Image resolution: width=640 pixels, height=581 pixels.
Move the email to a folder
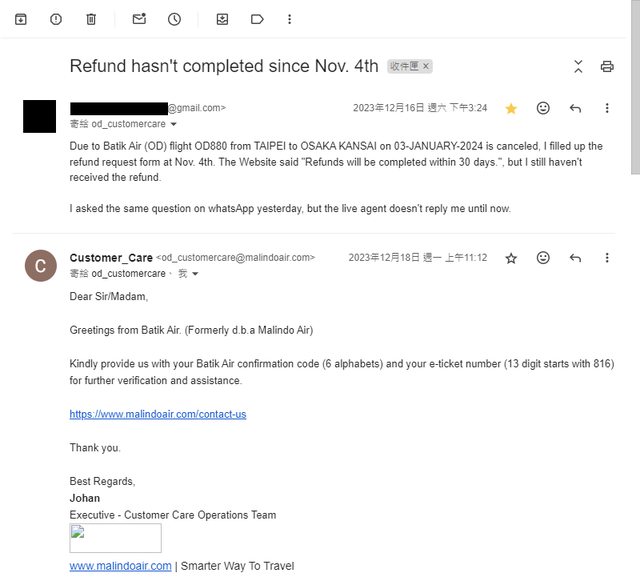click(222, 19)
